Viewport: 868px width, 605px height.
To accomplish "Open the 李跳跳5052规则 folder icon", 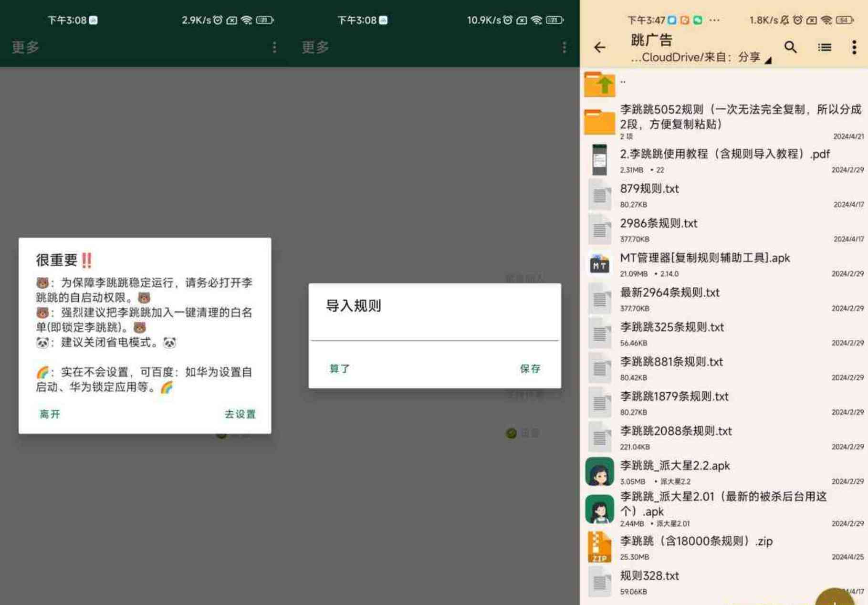I will [x=599, y=122].
